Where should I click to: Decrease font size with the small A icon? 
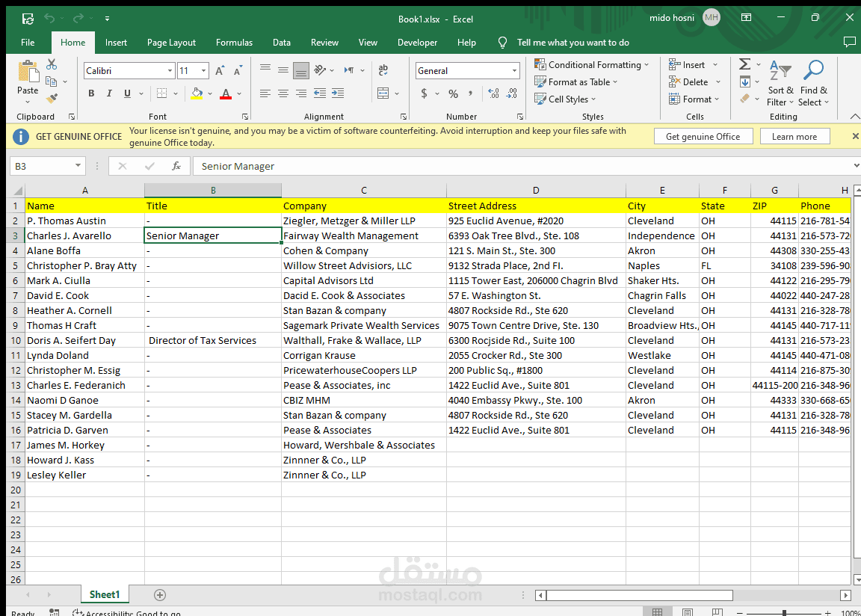point(238,71)
